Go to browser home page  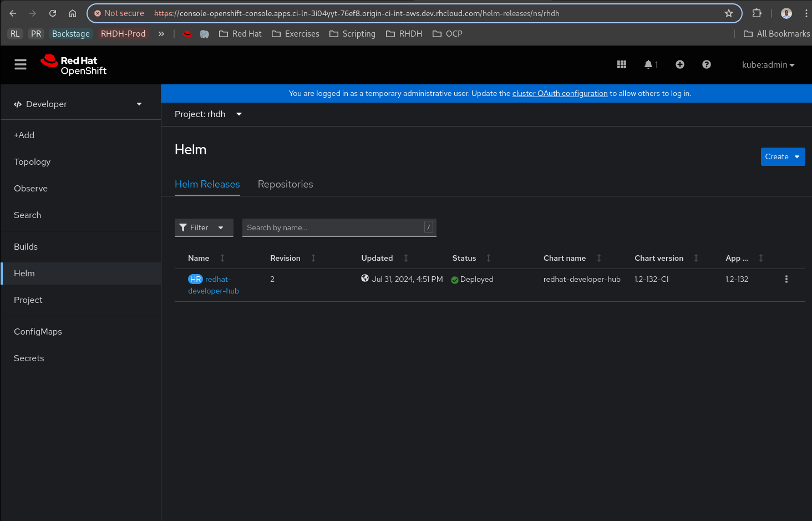click(x=73, y=13)
